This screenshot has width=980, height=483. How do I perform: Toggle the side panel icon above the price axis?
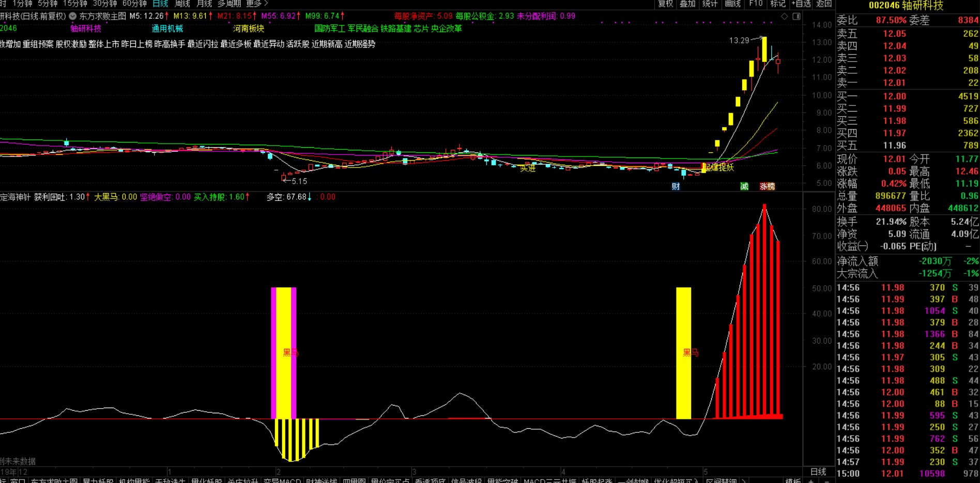tap(797, 17)
